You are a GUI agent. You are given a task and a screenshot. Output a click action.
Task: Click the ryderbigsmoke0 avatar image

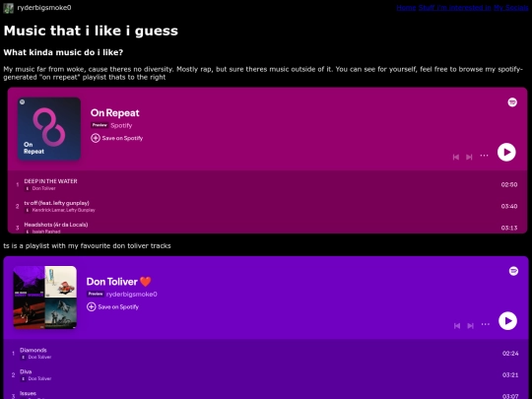click(x=9, y=8)
